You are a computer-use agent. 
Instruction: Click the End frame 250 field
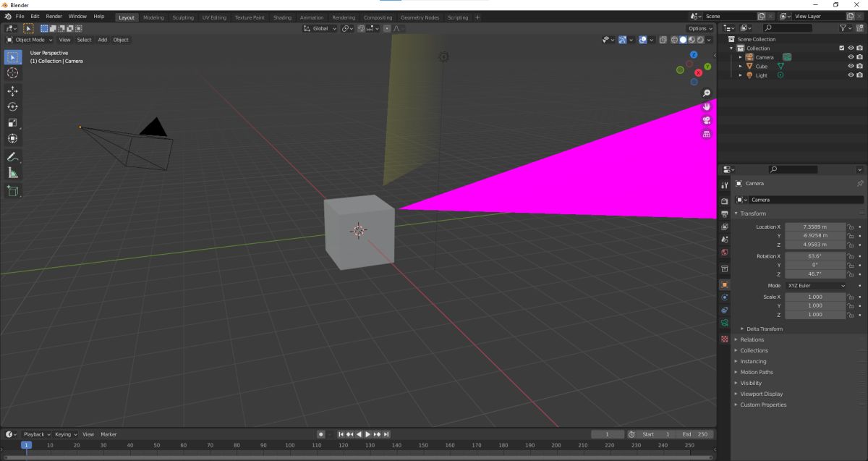695,434
